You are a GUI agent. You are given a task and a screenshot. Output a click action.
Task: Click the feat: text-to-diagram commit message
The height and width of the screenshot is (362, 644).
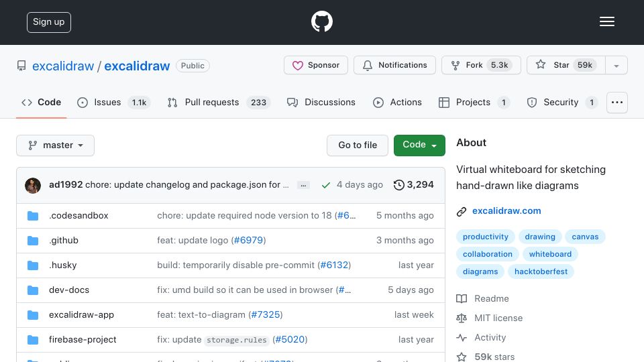pyautogui.click(x=201, y=315)
